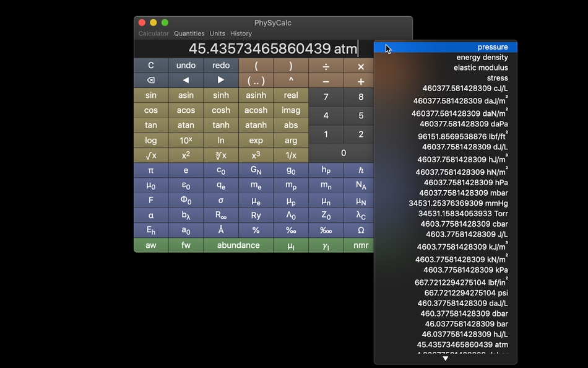Open the Quantities menu

[189, 33]
